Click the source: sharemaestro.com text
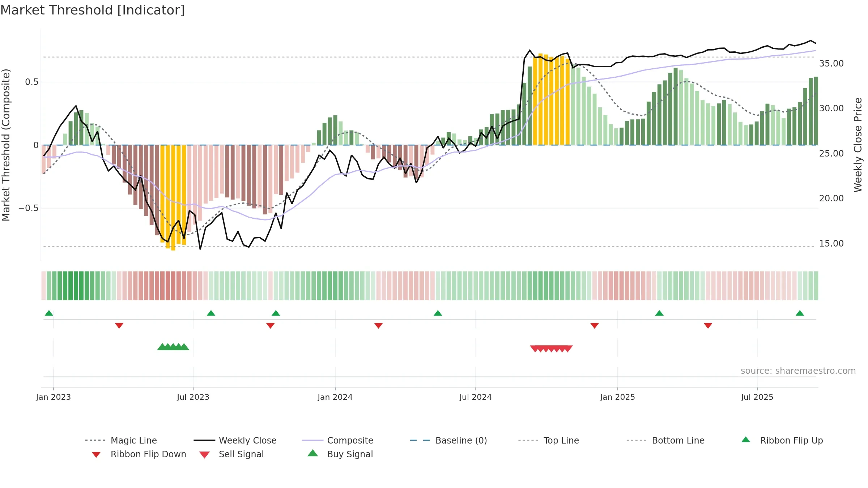The image size is (868, 488). (x=798, y=371)
